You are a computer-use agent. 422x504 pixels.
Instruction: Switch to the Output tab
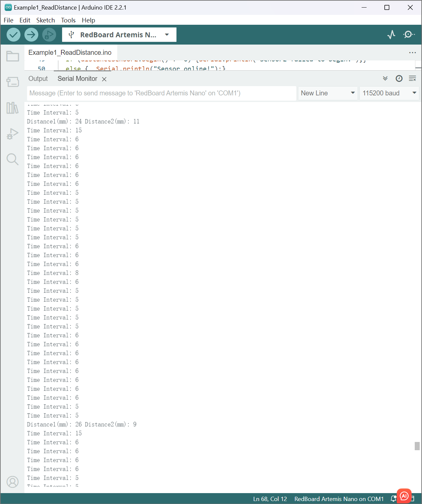(38, 79)
